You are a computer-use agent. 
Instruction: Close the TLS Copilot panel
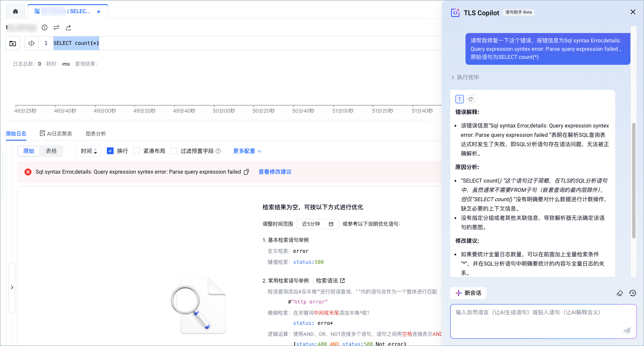pyautogui.click(x=633, y=12)
